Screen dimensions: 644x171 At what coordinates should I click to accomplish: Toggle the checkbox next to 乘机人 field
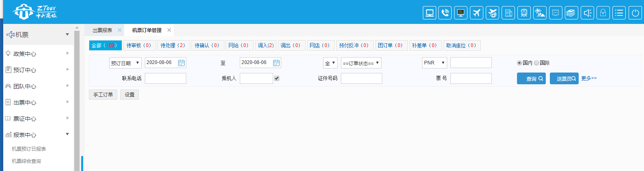tap(277, 78)
